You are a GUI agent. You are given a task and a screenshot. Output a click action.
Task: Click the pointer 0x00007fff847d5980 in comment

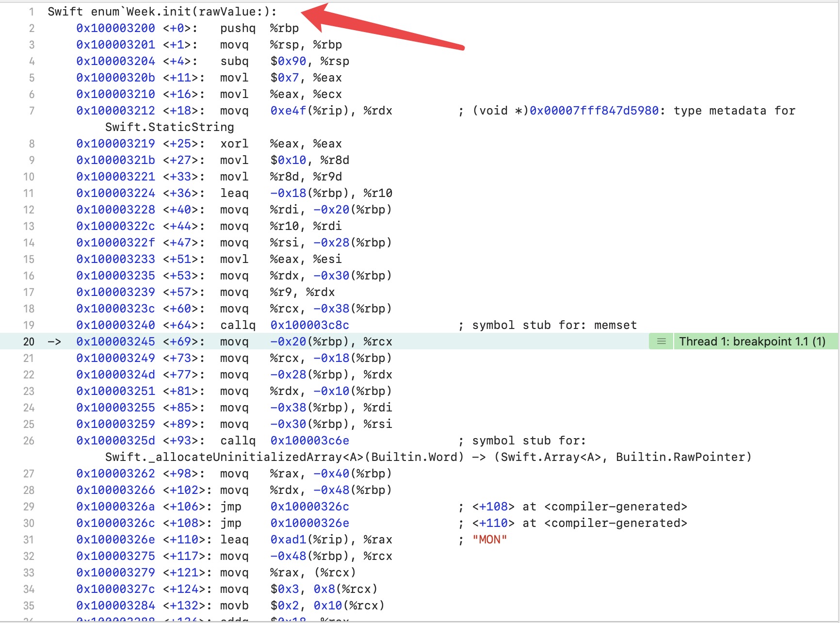point(594,111)
